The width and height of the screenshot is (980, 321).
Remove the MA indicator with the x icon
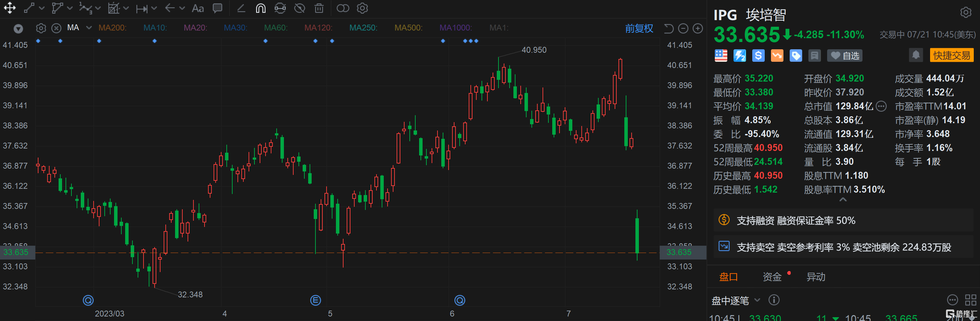56,28
